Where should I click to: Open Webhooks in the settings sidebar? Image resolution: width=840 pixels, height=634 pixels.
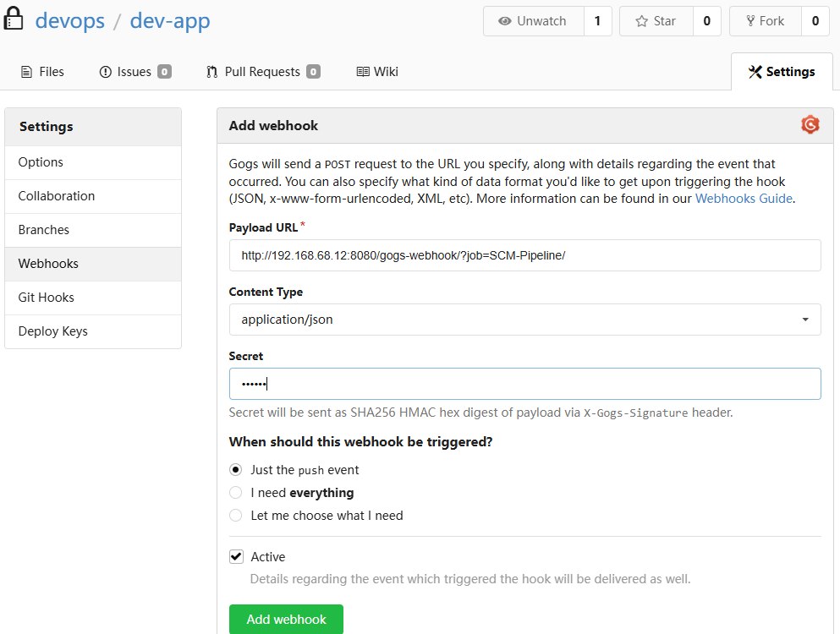[x=93, y=264]
